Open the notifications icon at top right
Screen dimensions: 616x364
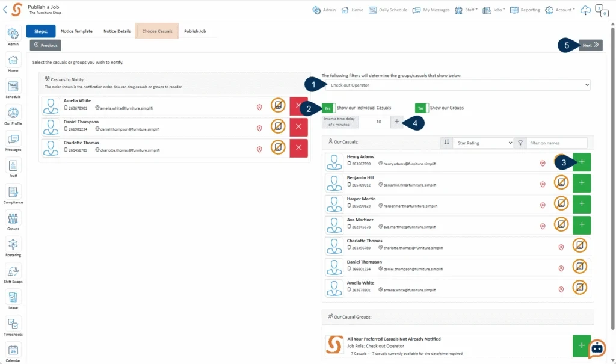pyautogui.click(x=602, y=11)
